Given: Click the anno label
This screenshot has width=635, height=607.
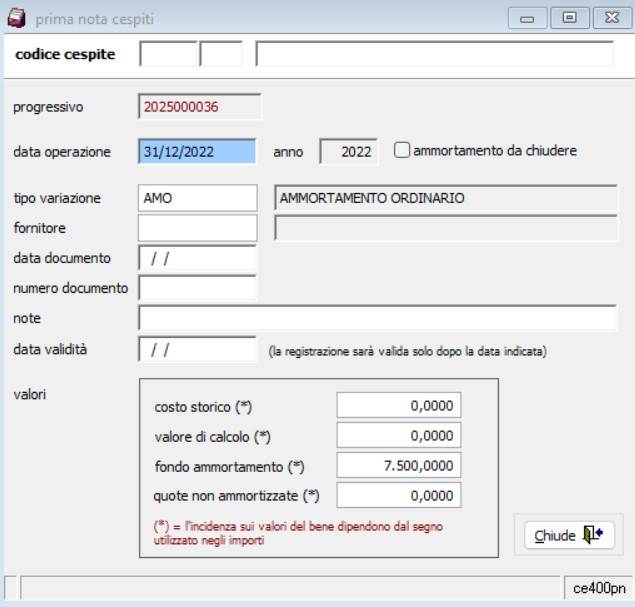Looking at the screenshot, I should pos(288,152).
